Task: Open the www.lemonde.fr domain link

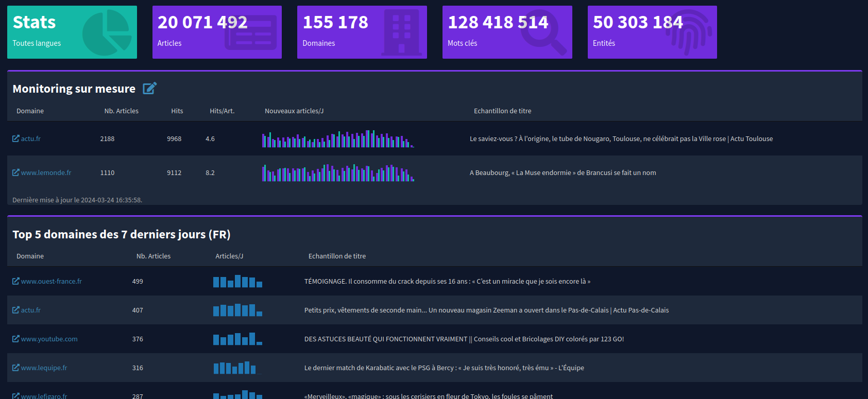Action: [x=46, y=172]
